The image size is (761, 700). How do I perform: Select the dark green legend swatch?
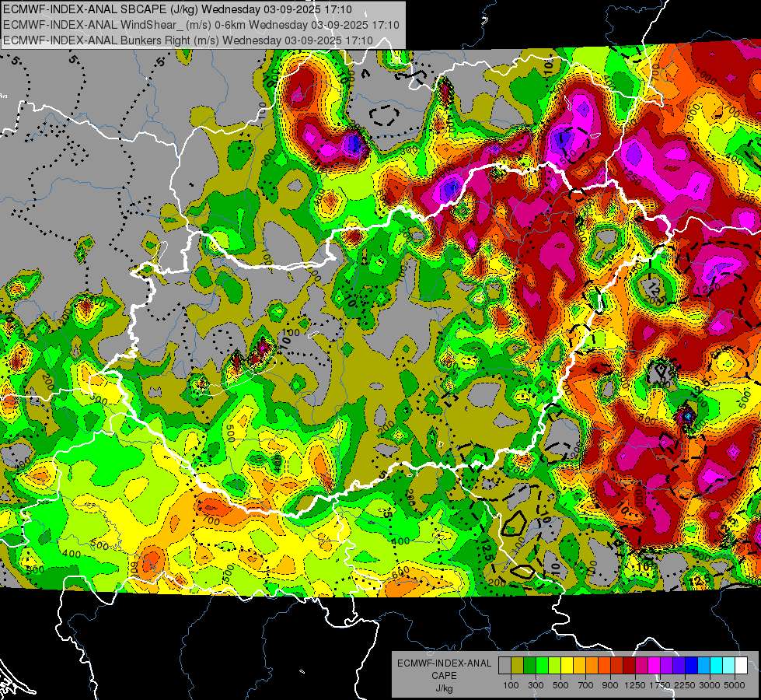(x=529, y=666)
